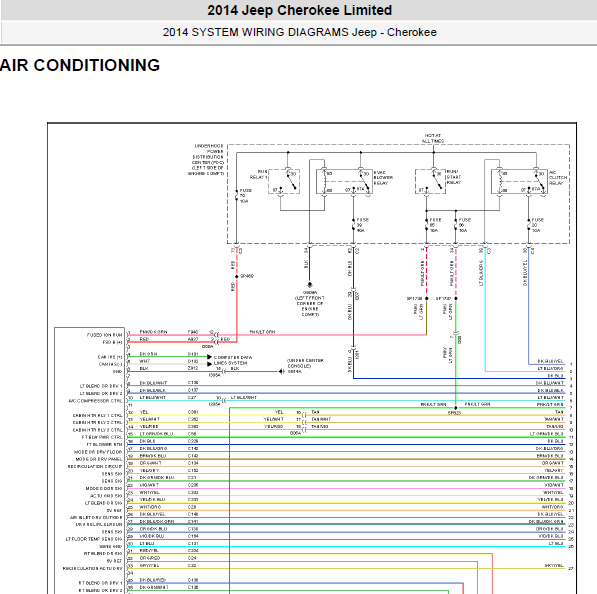Click the 'RECIRCULATION CIRCUIT' pin label
Screen dimensions: 597x594
(x=95, y=466)
